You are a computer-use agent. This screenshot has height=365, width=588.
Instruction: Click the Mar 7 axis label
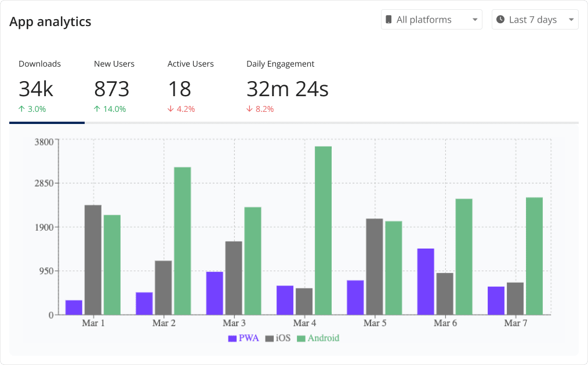(x=516, y=323)
